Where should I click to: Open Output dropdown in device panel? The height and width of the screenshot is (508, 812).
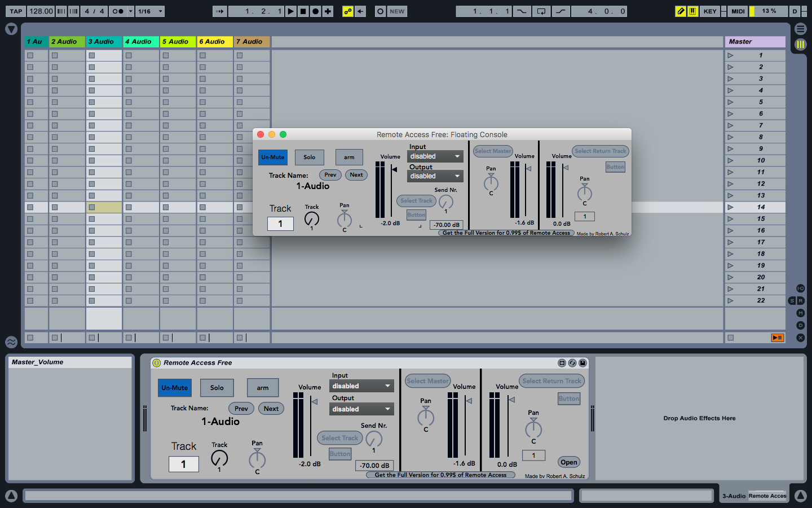click(x=361, y=409)
